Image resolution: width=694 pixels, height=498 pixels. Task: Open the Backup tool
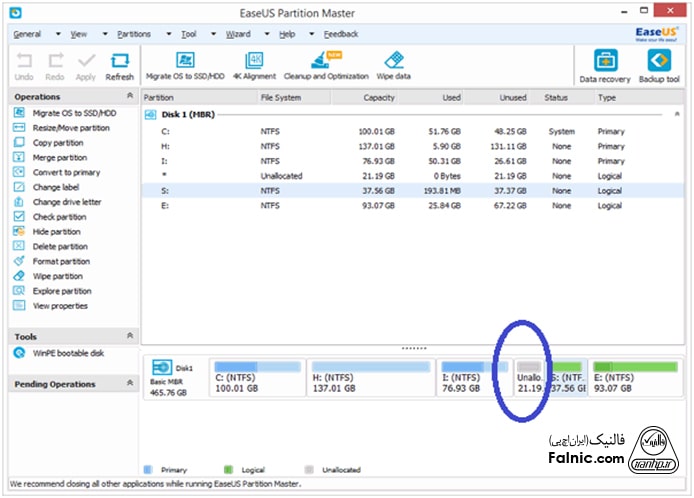[658, 62]
